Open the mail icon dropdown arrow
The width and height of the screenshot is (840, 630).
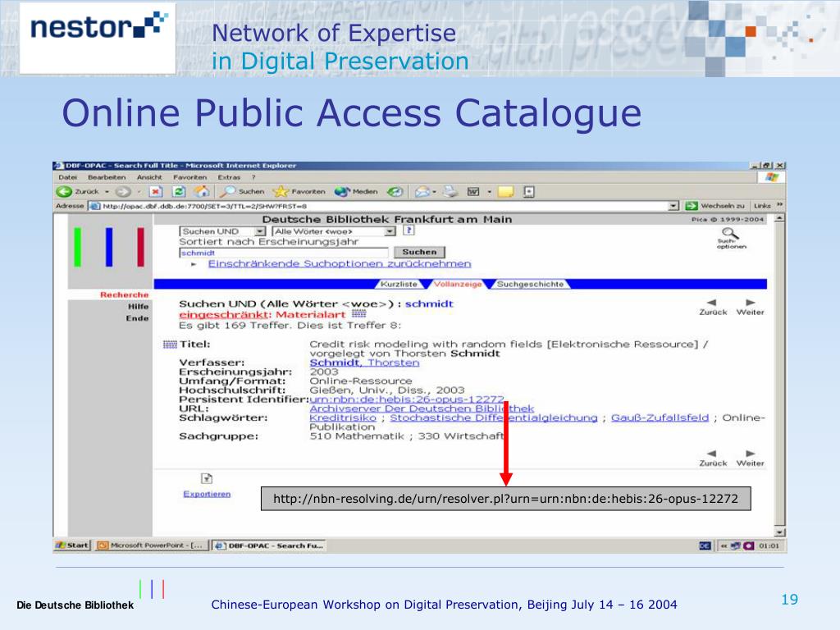tap(435, 191)
